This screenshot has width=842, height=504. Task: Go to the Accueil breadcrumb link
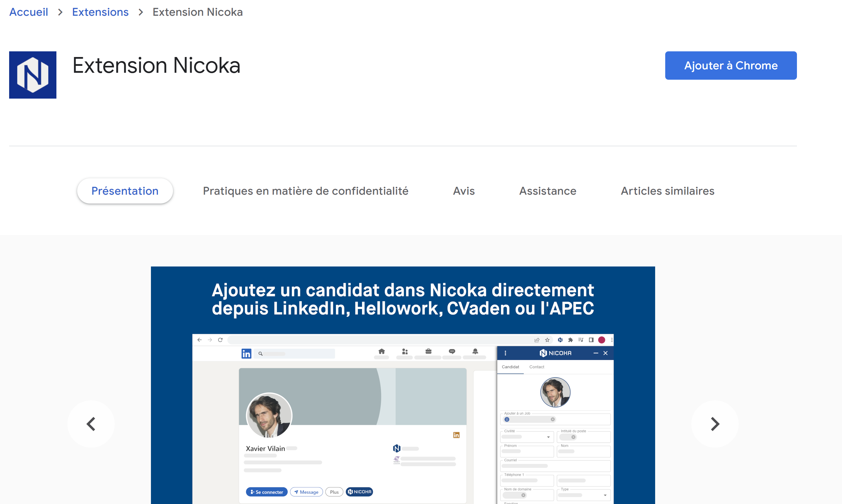(x=29, y=12)
